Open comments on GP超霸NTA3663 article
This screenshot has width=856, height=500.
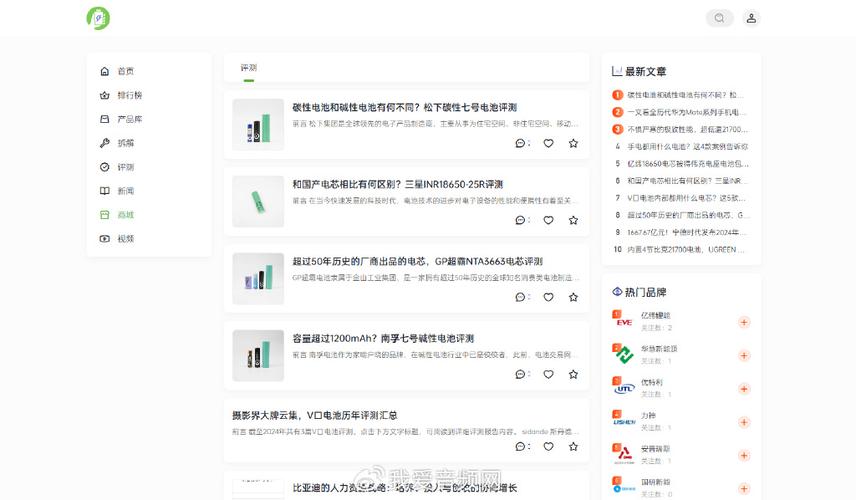[521, 297]
